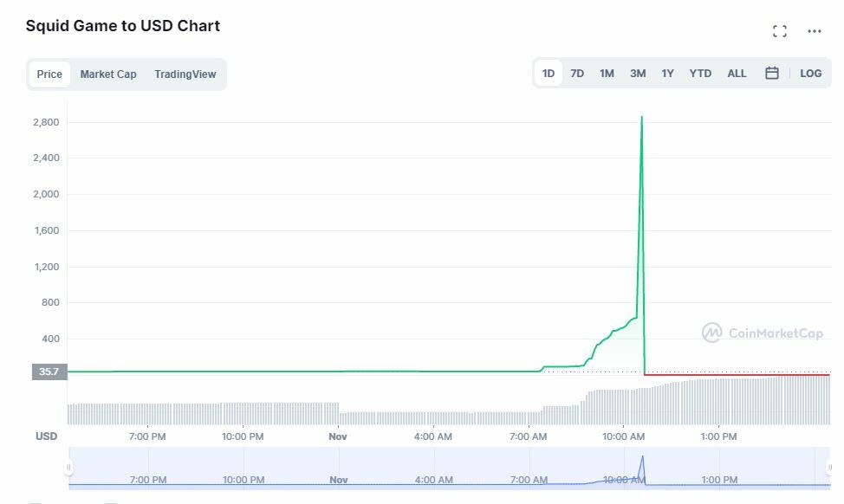Open the calendar date range picker
The image size is (844, 504).
(772, 74)
